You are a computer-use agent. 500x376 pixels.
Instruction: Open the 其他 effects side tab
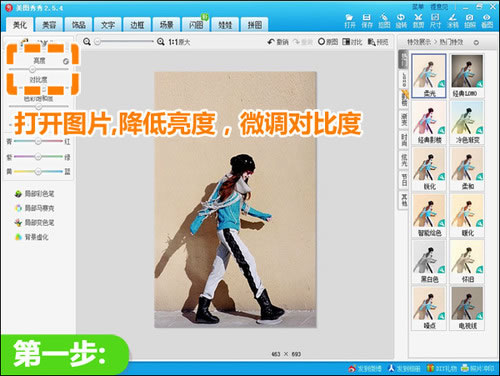tap(404, 199)
